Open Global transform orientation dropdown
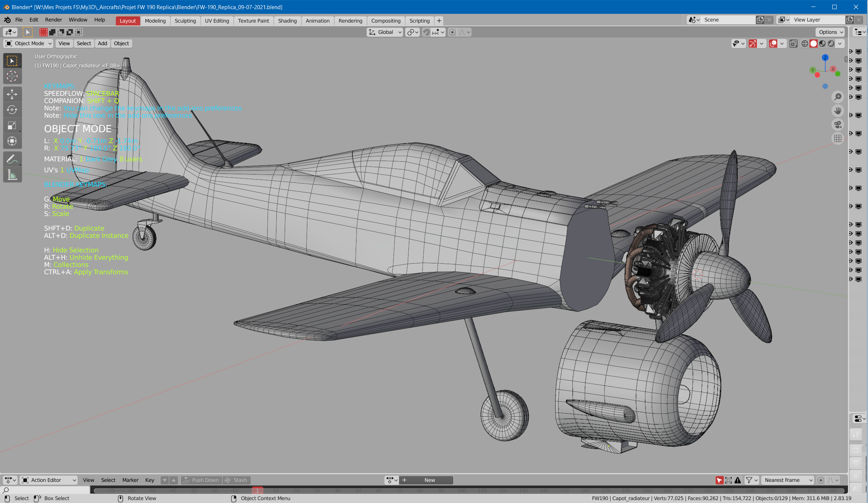Screen dimensions: 868x503 [x=385, y=32]
